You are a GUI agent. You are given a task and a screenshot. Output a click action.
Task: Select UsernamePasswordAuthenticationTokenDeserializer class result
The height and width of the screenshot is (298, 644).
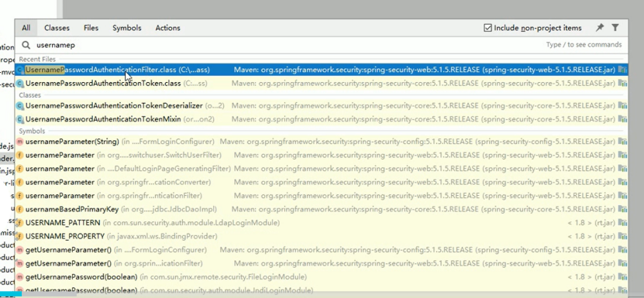pos(321,106)
